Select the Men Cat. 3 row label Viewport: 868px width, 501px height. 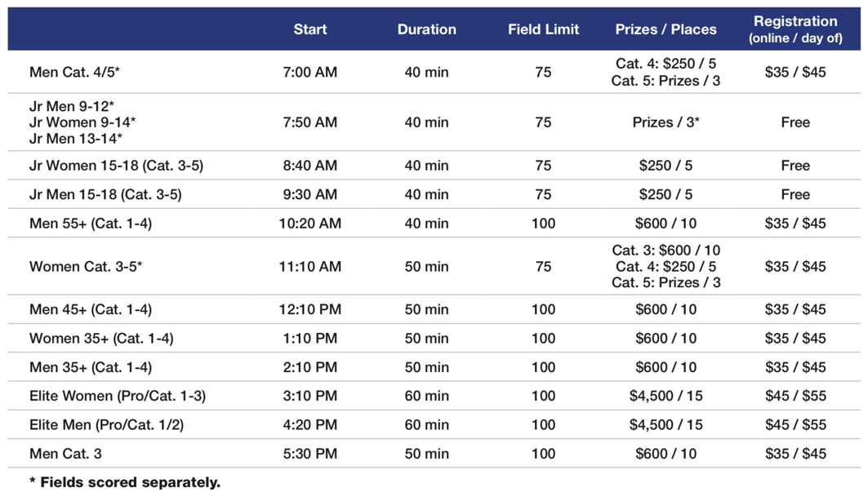66,454
